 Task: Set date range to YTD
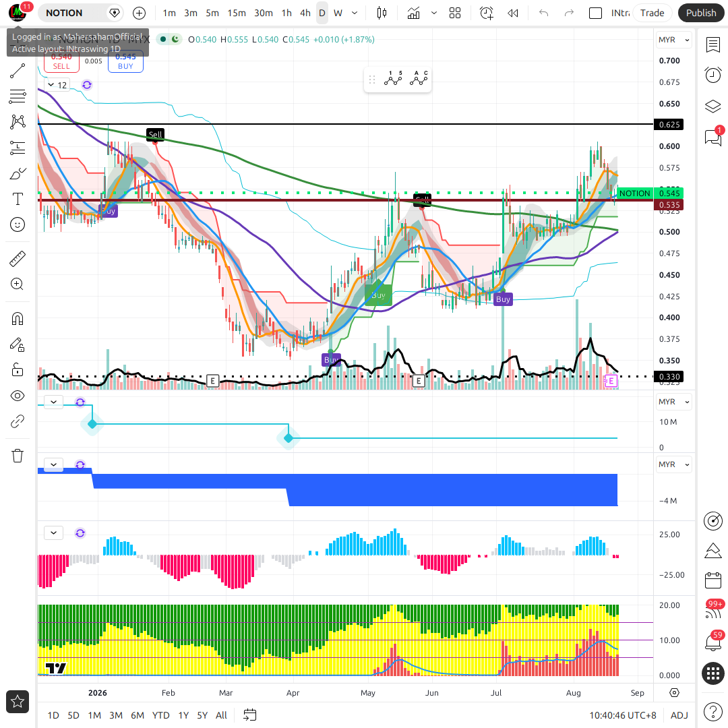click(x=161, y=715)
